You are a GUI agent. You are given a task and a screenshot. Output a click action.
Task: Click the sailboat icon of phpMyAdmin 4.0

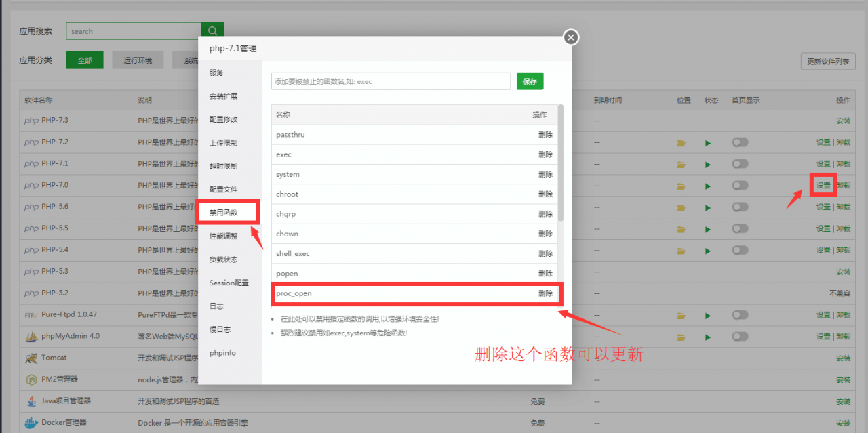(31, 336)
